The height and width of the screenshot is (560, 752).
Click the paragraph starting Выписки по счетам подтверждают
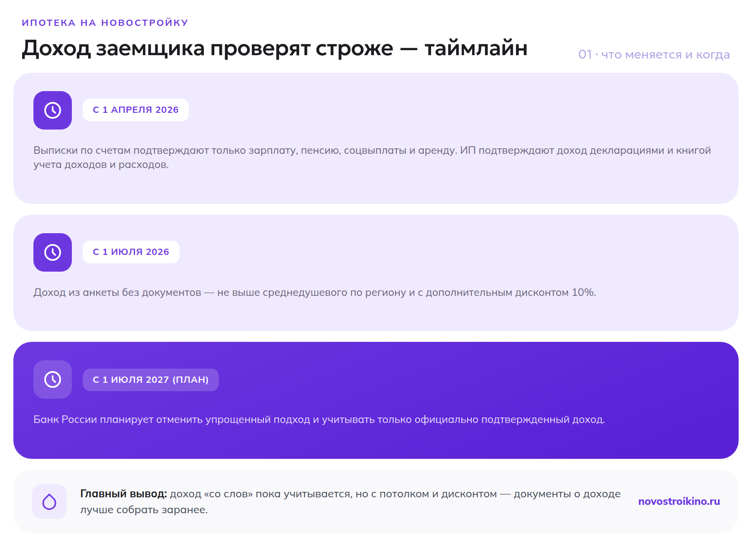coord(372,158)
